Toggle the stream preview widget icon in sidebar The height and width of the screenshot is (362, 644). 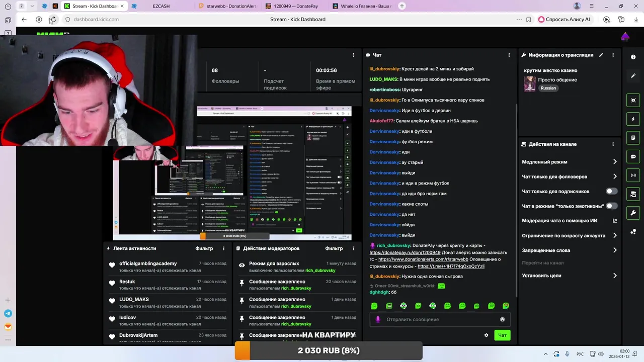(633, 100)
